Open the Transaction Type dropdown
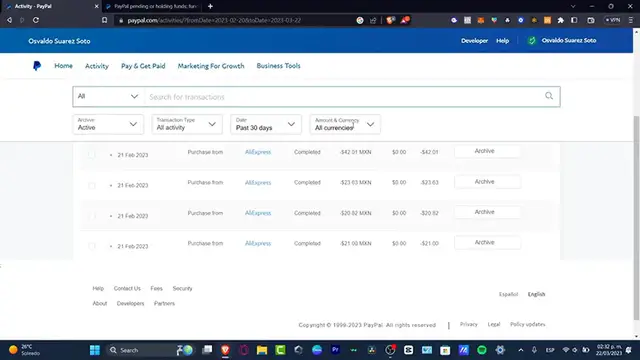 point(187,124)
